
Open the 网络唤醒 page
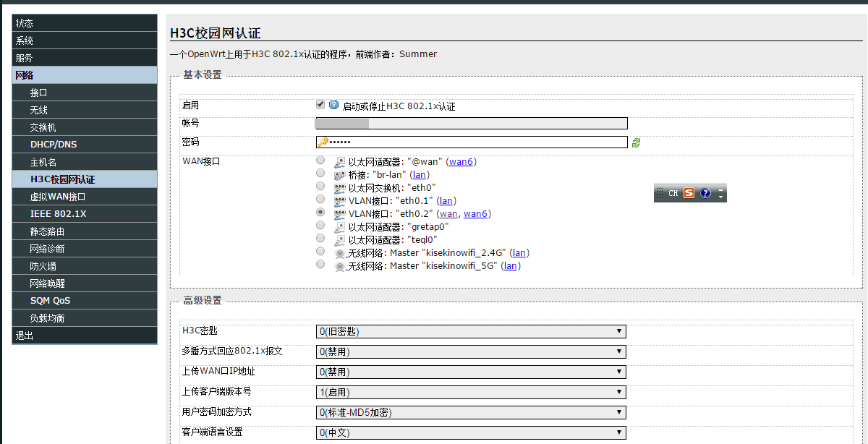point(85,283)
